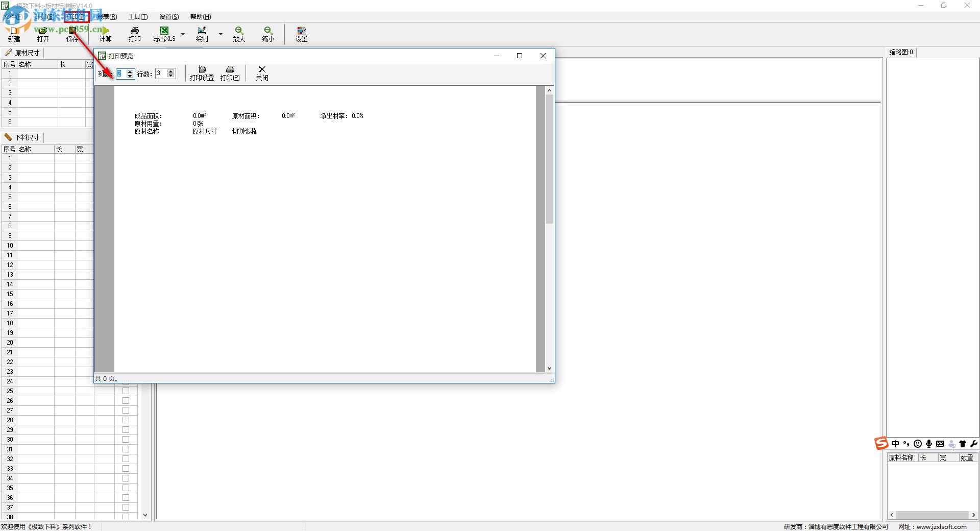This screenshot has width=980, height=531.
Task: Click the Sogou punctuation mode icon
Action: point(906,444)
